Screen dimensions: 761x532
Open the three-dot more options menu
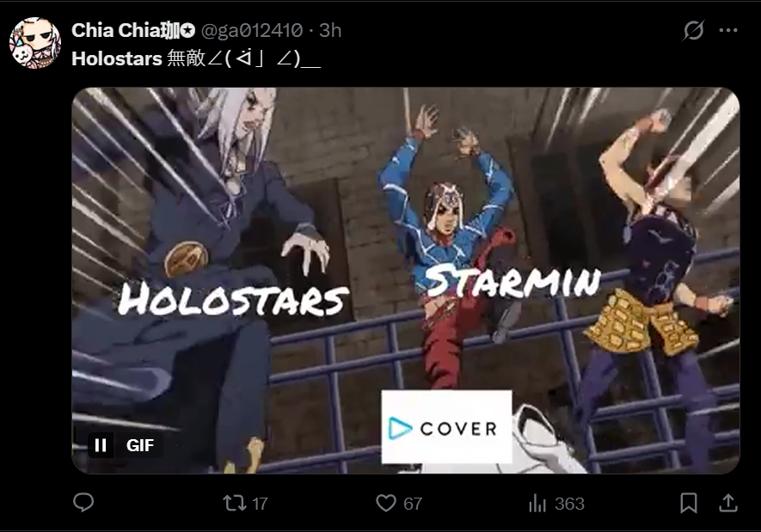click(728, 30)
